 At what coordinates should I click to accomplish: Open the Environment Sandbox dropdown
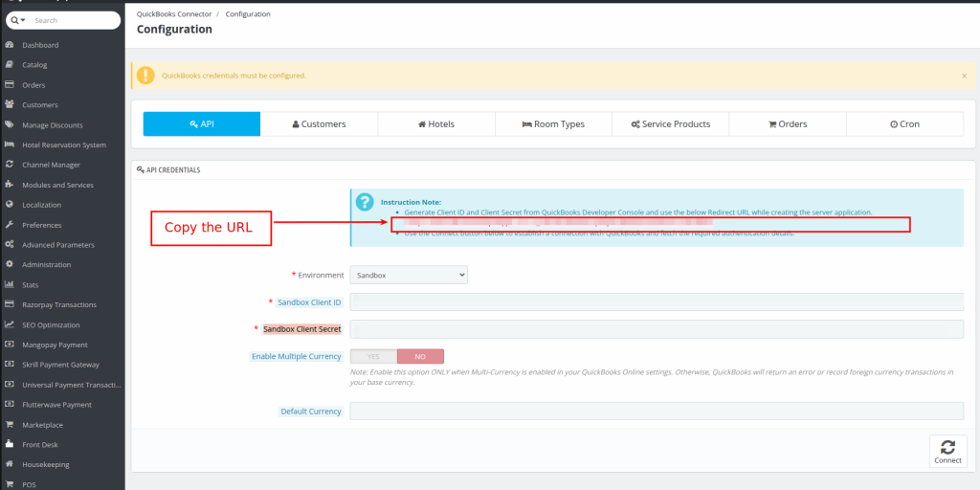click(409, 275)
